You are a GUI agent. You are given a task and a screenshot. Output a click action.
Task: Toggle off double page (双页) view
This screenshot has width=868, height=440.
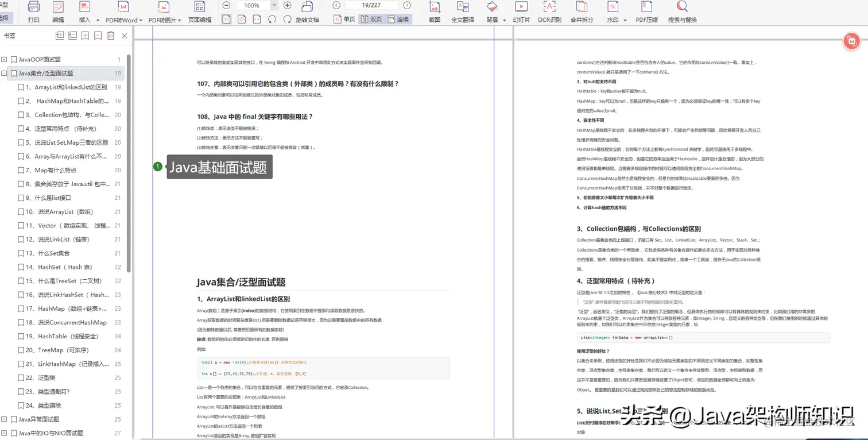point(371,19)
